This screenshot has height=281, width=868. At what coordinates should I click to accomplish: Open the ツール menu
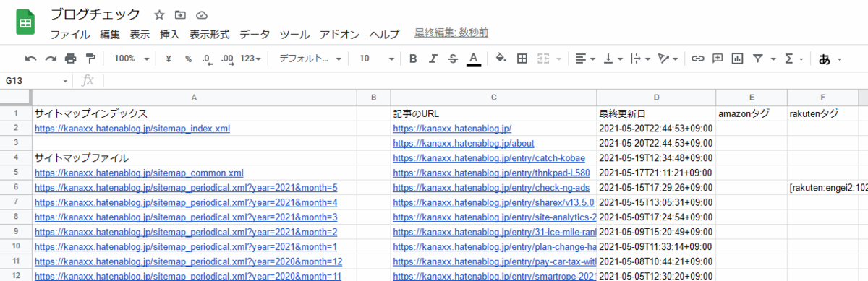[x=294, y=34]
